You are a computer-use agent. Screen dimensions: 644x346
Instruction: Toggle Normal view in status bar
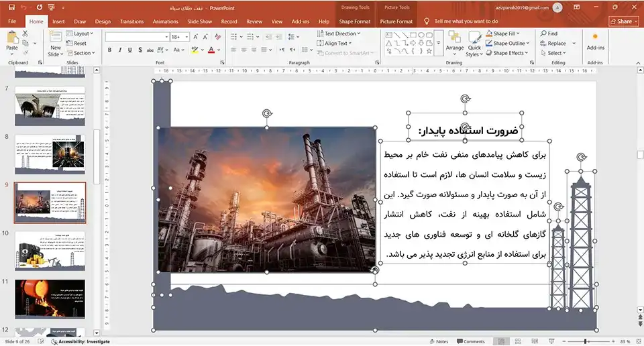[501, 341]
